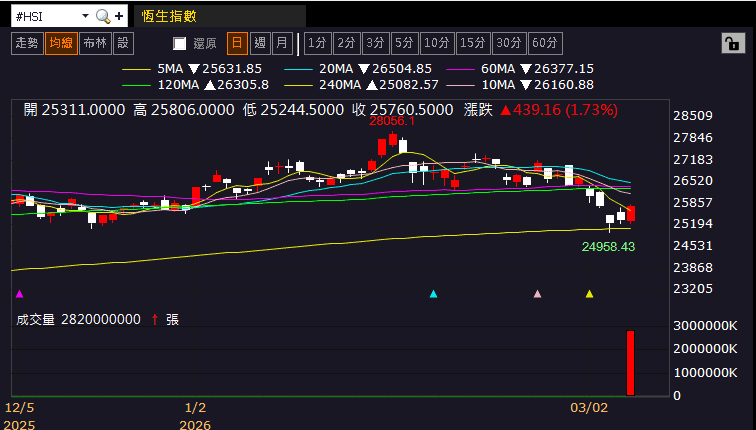
Task: Click the 60MA magenta legend line swatch
Action: click(x=460, y=69)
